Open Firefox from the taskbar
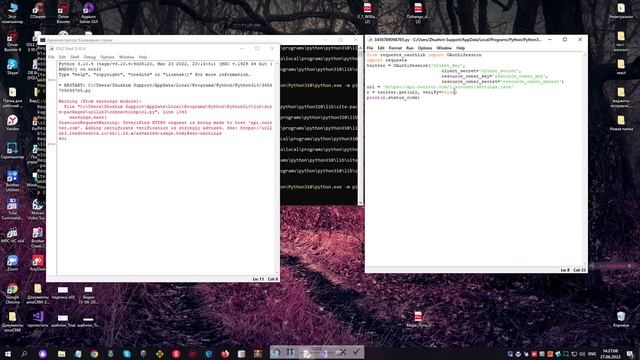Viewport: 640px width, 360px height. (x=225, y=353)
